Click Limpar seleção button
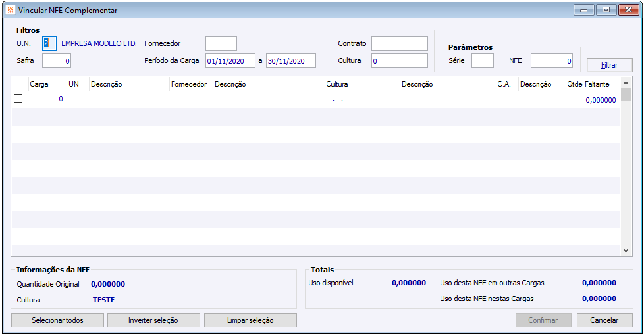 250,320
